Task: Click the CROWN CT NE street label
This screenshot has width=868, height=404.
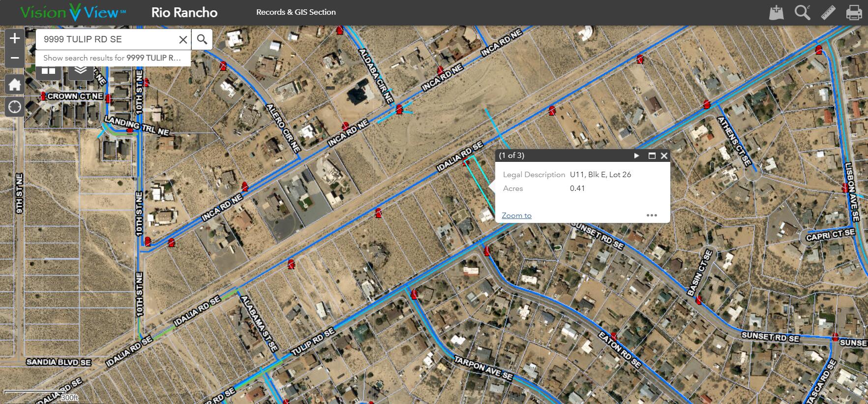Action: coord(75,96)
